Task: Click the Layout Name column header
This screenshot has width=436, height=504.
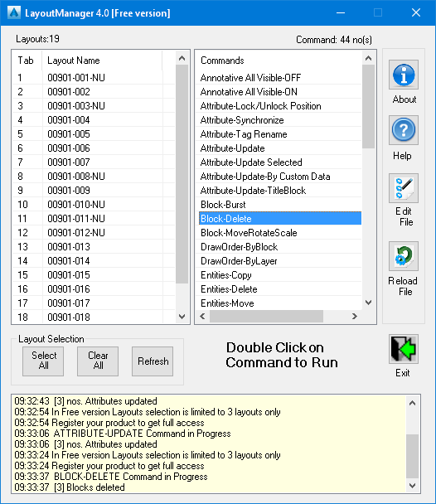Action: 102,61
